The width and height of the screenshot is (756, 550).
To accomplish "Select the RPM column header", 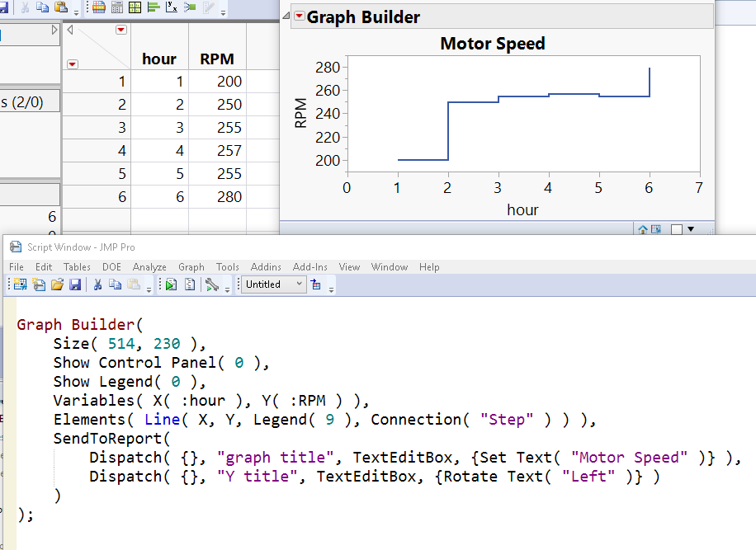I will click(x=217, y=59).
